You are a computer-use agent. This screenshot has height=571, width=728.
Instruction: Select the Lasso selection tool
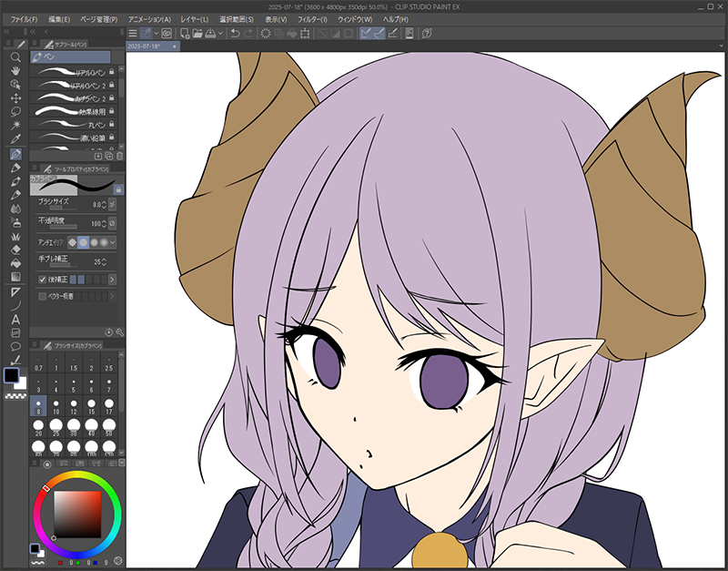pyautogui.click(x=15, y=111)
